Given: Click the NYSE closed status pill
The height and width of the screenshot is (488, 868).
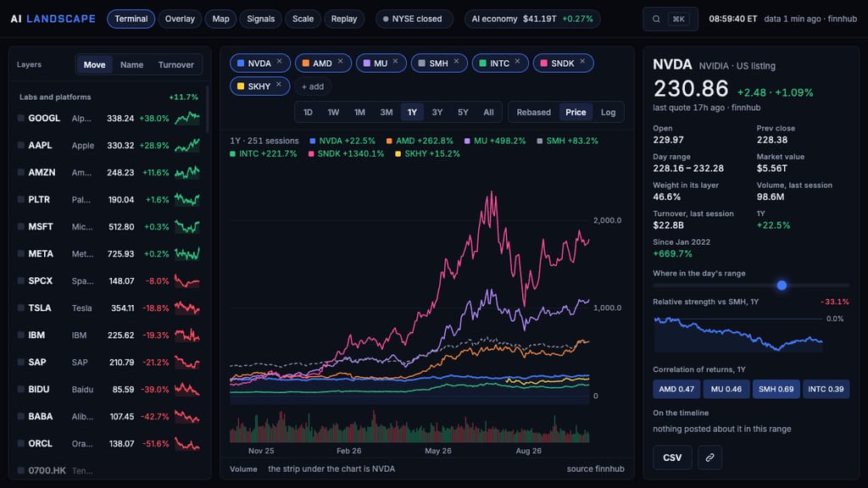Looking at the screenshot, I should click(x=413, y=19).
